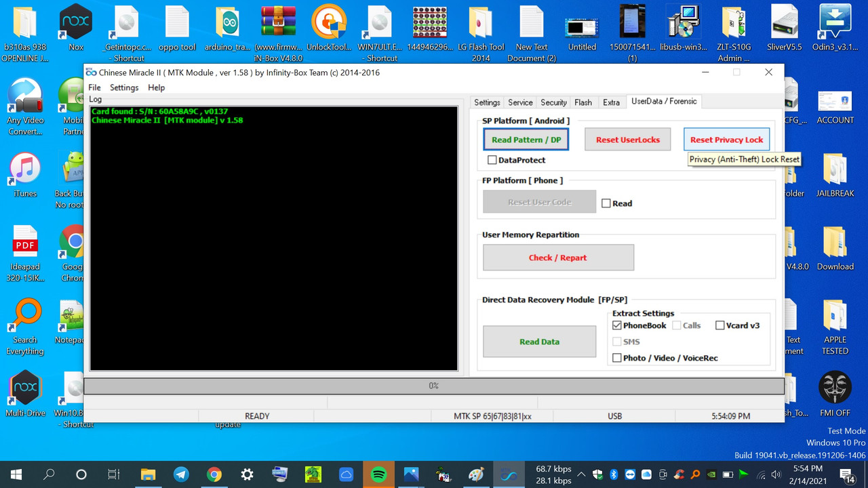The height and width of the screenshot is (488, 868).
Task: Click the TeamViewer tray icon
Action: click(631, 474)
